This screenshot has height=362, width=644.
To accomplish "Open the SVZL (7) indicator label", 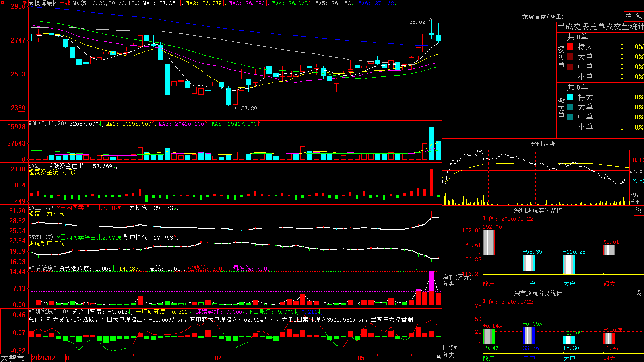I will 41,208.
